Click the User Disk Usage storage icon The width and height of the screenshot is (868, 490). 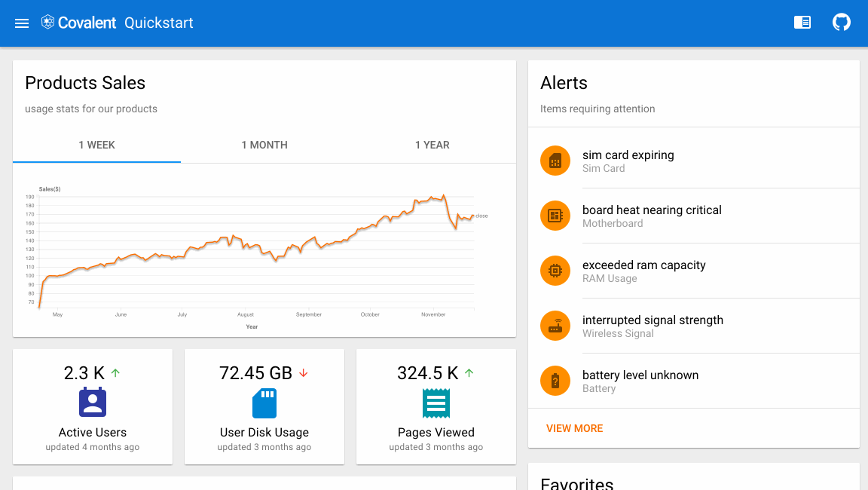tap(264, 403)
